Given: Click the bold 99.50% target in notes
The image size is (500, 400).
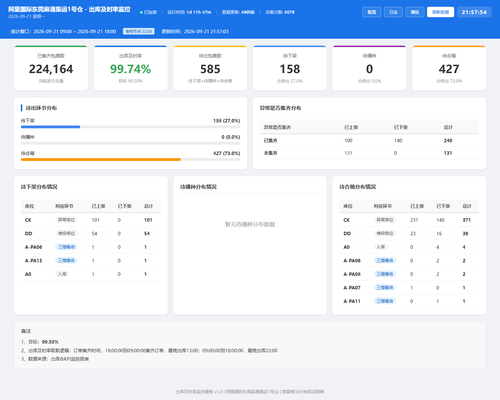Looking at the screenshot, I should click(50, 342).
